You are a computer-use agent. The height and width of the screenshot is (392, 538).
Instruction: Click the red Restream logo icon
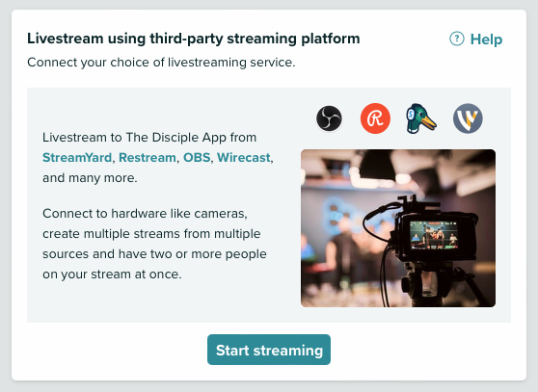click(375, 118)
